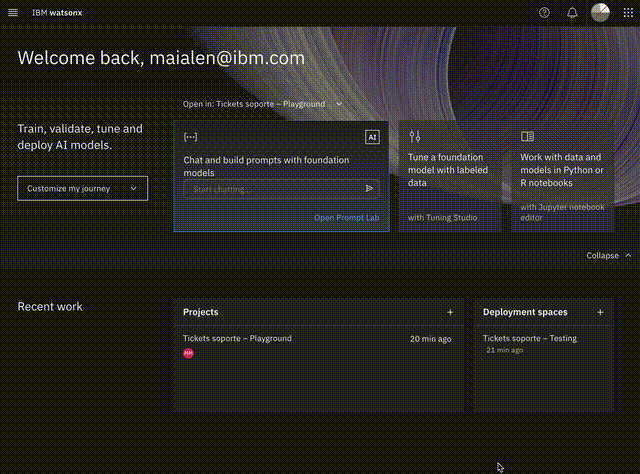
Task: Open the Tickets soporte – Playground project
Action: [x=237, y=338]
